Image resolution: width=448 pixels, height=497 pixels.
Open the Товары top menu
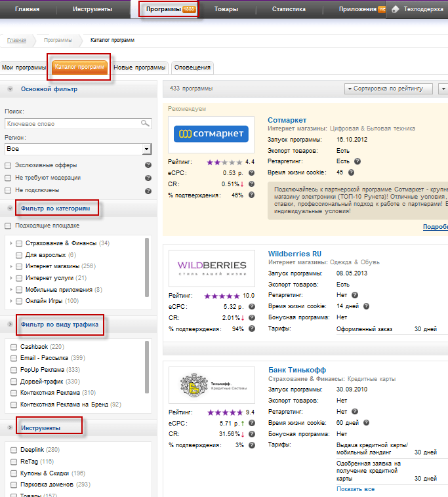coord(226,9)
